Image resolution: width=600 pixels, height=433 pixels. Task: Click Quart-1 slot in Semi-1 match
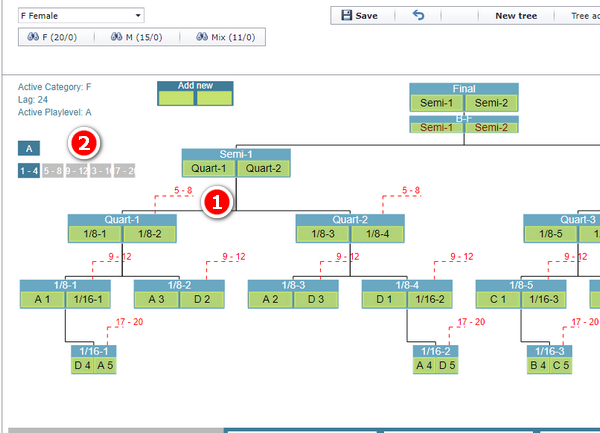(x=209, y=168)
